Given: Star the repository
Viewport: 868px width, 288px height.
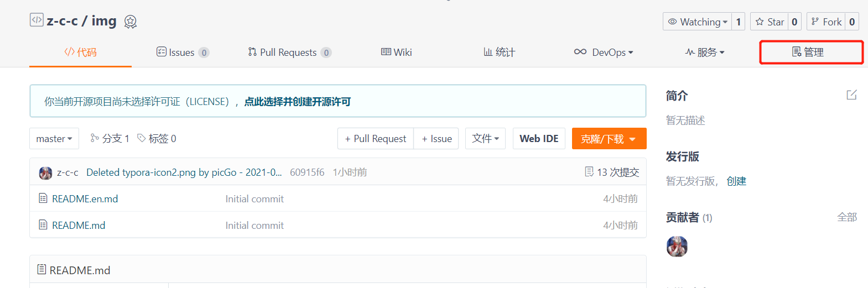Looking at the screenshot, I should (770, 22).
